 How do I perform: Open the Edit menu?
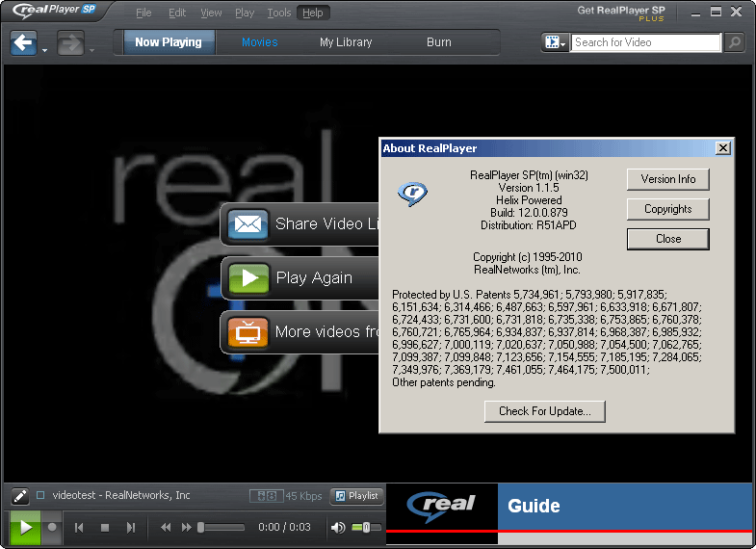177,13
